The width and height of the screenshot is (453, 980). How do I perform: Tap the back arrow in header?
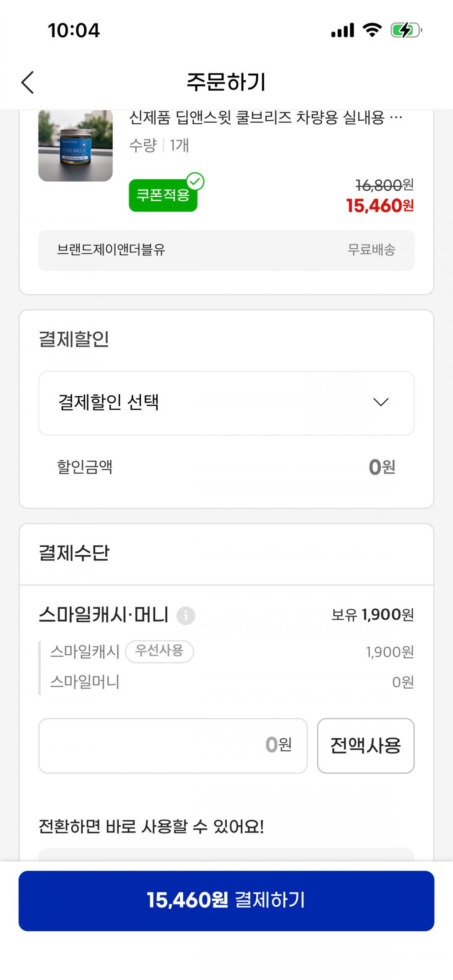(x=28, y=82)
